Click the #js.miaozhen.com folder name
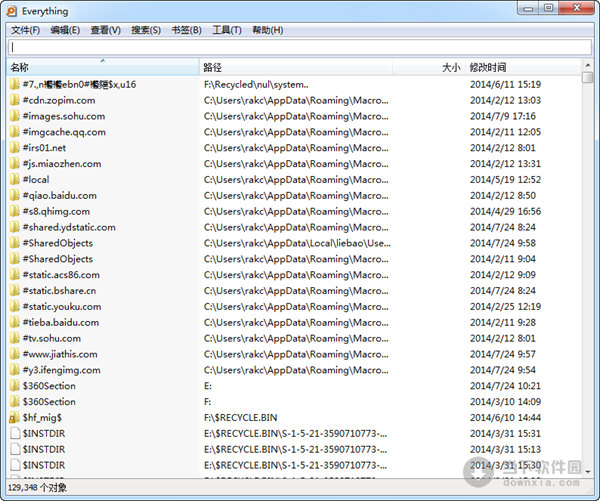This screenshot has height=501, width=600. point(62,164)
